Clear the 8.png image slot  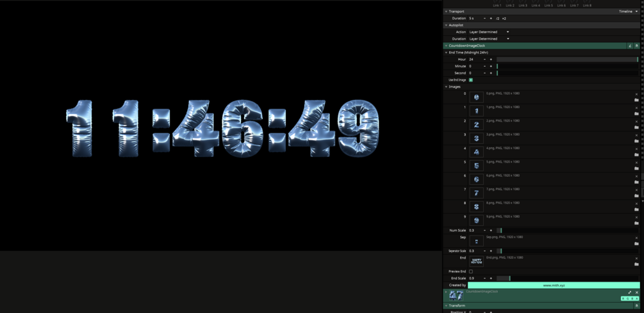click(x=636, y=204)
